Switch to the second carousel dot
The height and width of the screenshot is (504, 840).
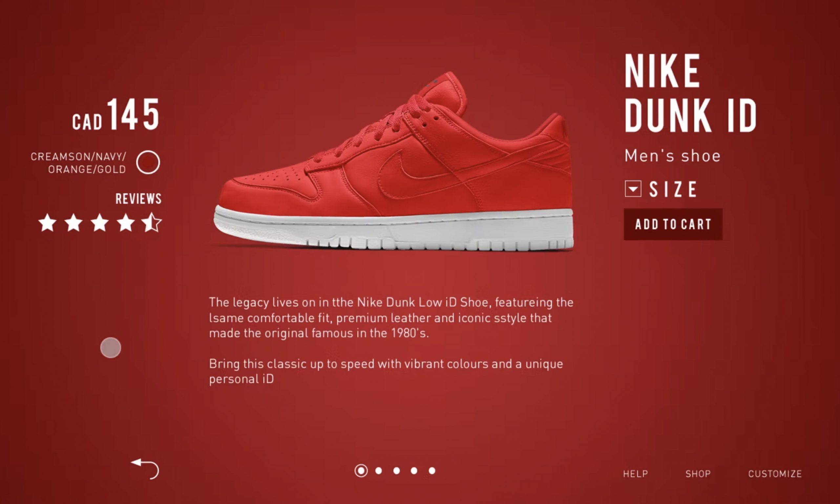379,471
